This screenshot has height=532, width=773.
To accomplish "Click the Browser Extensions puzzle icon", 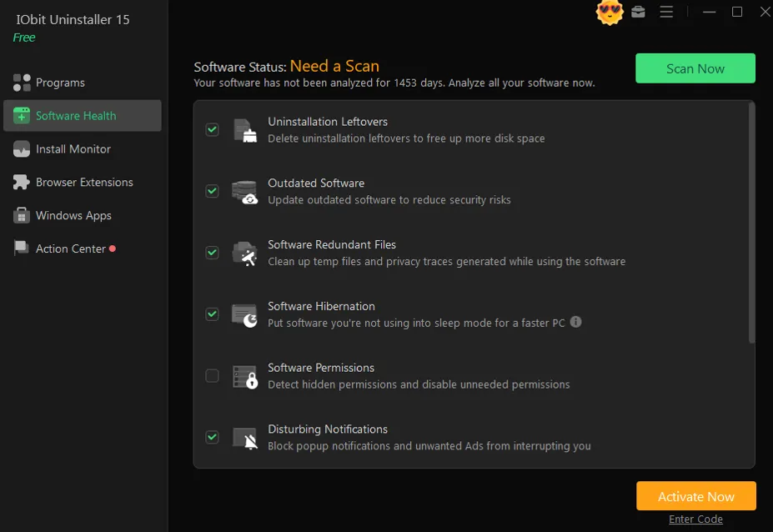I will [x=22, y=182].
